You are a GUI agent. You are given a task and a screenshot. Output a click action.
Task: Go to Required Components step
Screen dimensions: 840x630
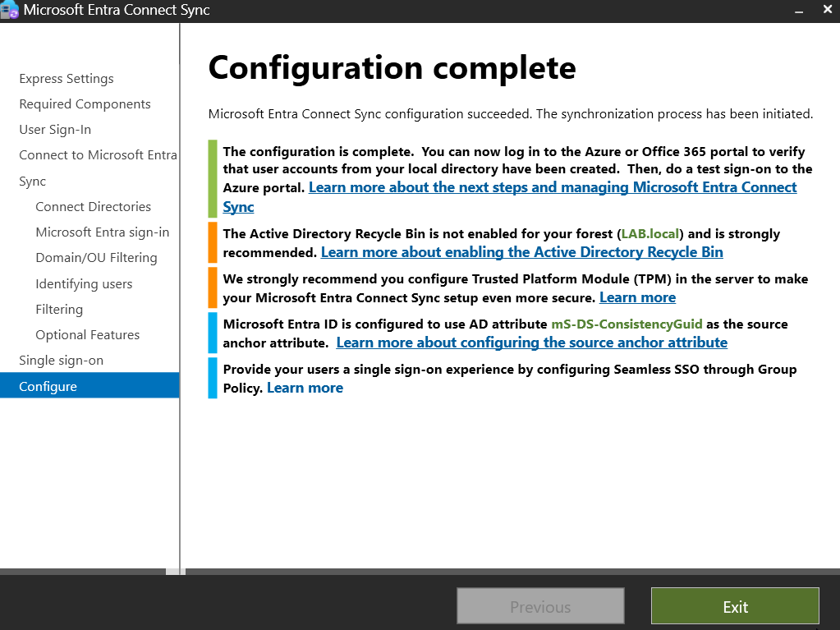point(85,104)
